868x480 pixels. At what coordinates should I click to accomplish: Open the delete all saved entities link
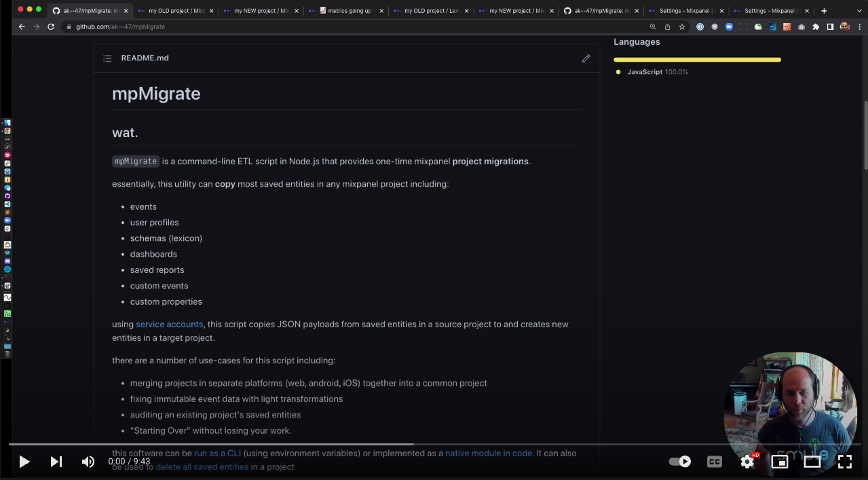coord(202,467)
